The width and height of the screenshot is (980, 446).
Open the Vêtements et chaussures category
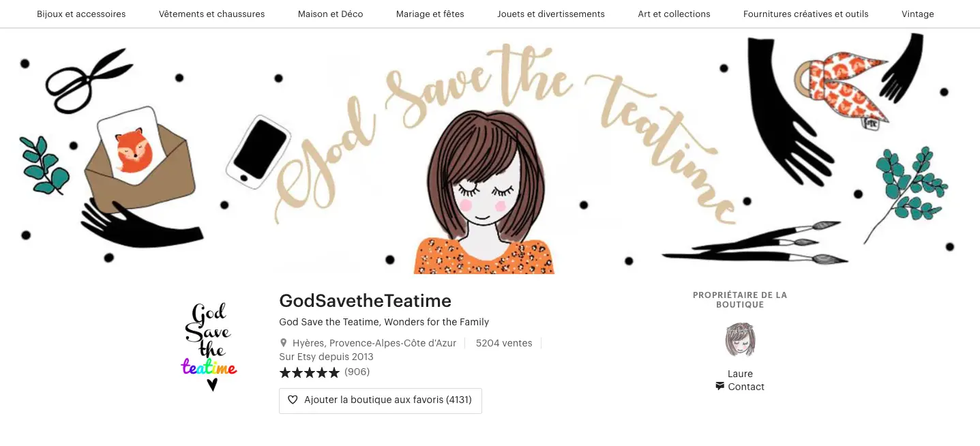211,14
